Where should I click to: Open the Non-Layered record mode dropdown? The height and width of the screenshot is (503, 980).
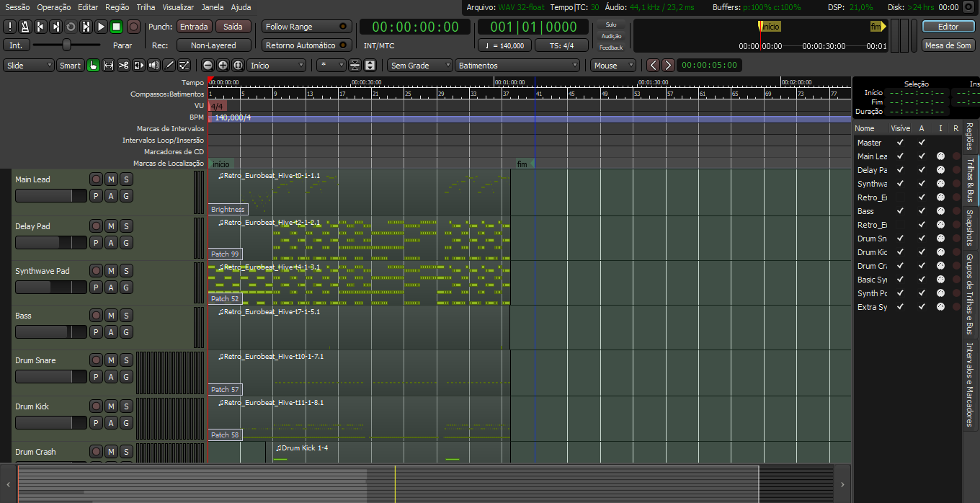(213, 45)
